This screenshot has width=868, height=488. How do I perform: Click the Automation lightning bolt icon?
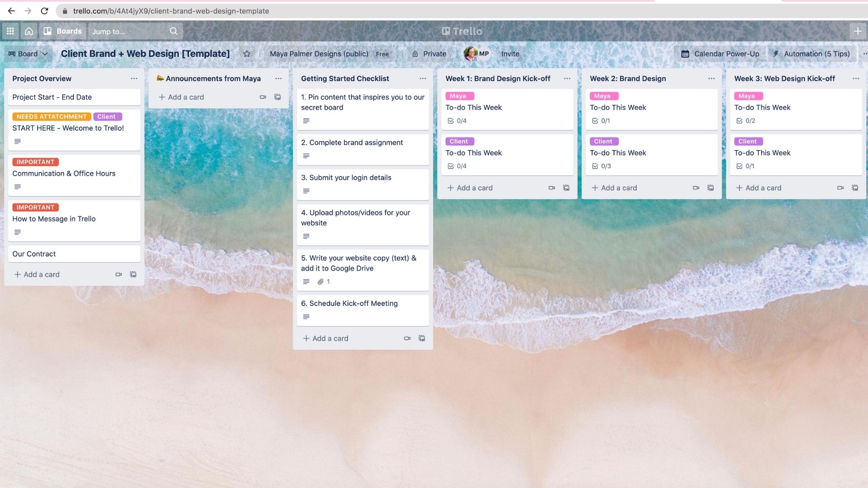click(x=776, y=54)
